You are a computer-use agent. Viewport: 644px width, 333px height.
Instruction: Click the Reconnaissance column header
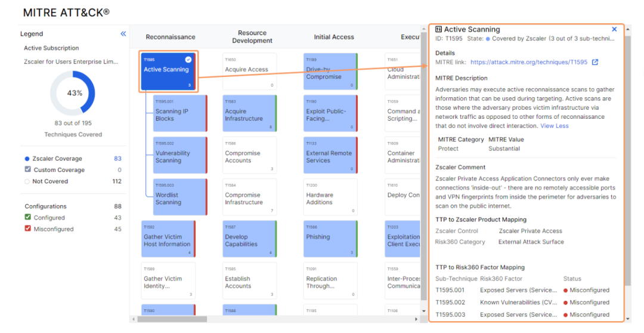click(x=171, y=37)
